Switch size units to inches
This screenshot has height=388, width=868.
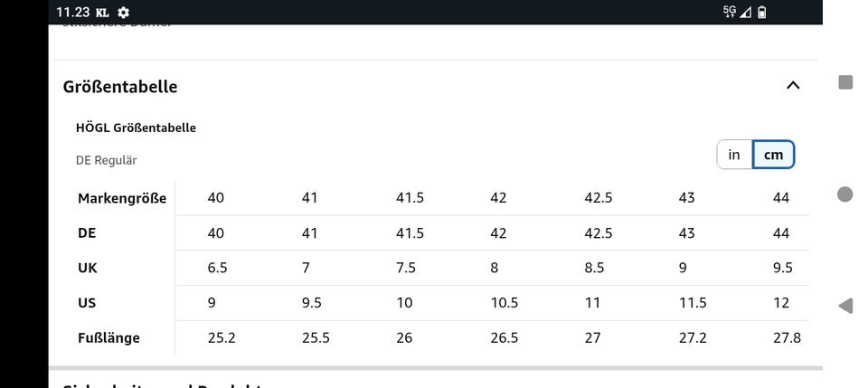click(734, 155)
